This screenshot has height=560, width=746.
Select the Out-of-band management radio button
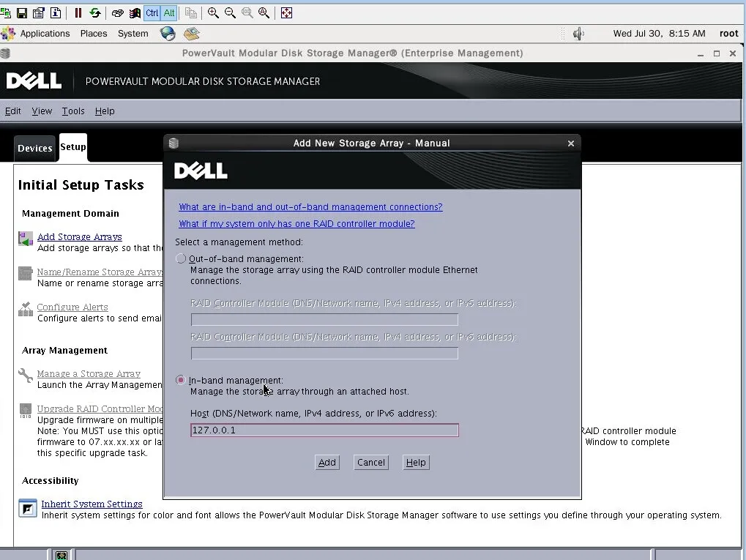pos(180,258)
